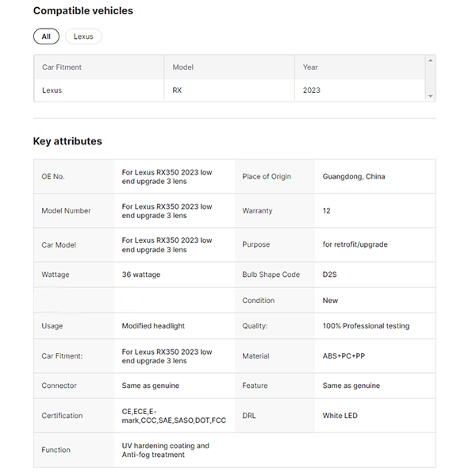Screen dimensions: 476x476
Task: Select the 2023 year cell
Action: coord(312,90)
